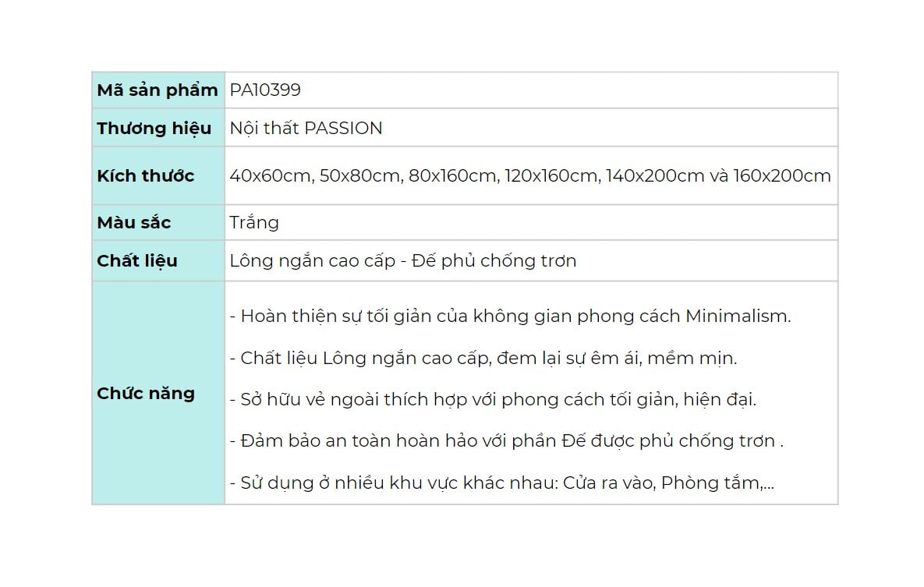924x587 pixels.
Task: Click the brand text 'Nội thất PASSION'
Action: point(306,129)
